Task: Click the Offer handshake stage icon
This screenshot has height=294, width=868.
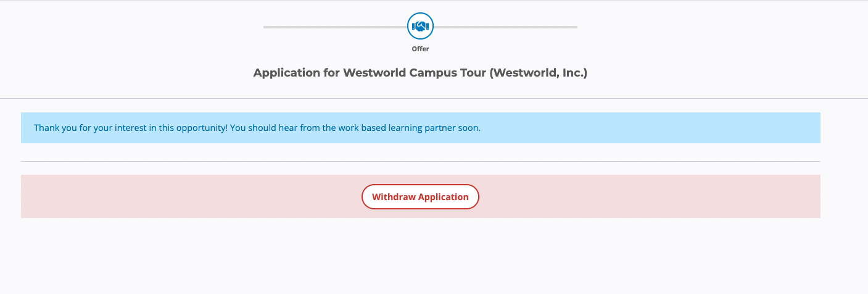Action: [x=420, y=27]
